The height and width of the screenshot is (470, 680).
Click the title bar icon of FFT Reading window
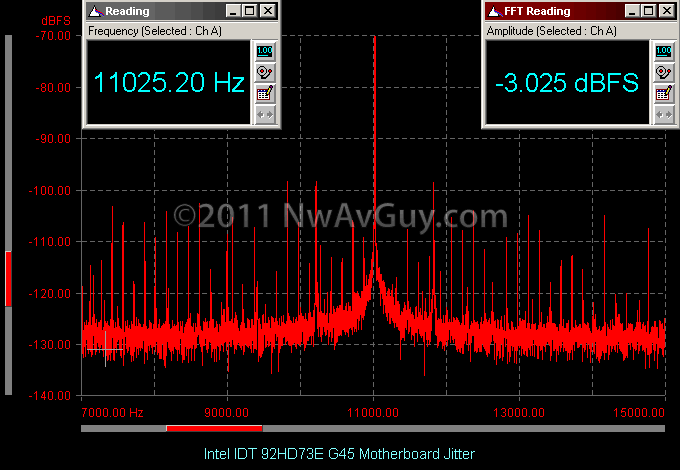coord(494,11)
